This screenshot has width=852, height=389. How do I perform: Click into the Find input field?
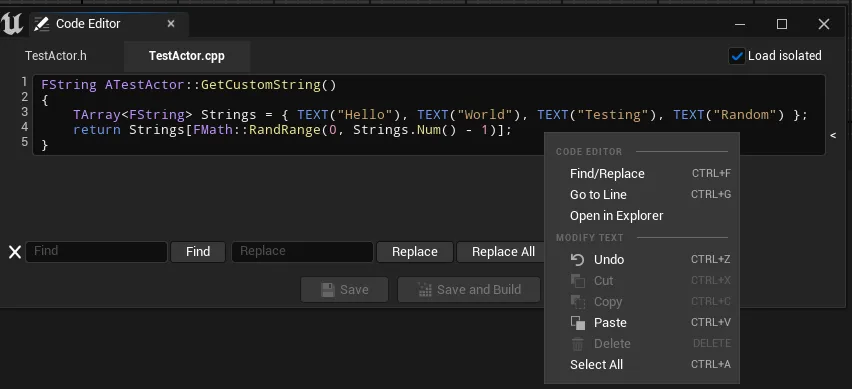(97, 252)
